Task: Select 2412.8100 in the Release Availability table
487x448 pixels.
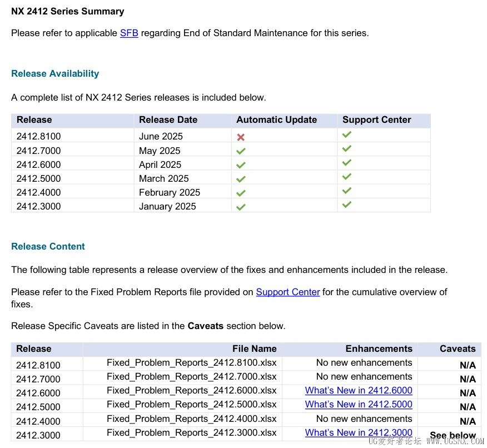Action: [x=38, y=136]
